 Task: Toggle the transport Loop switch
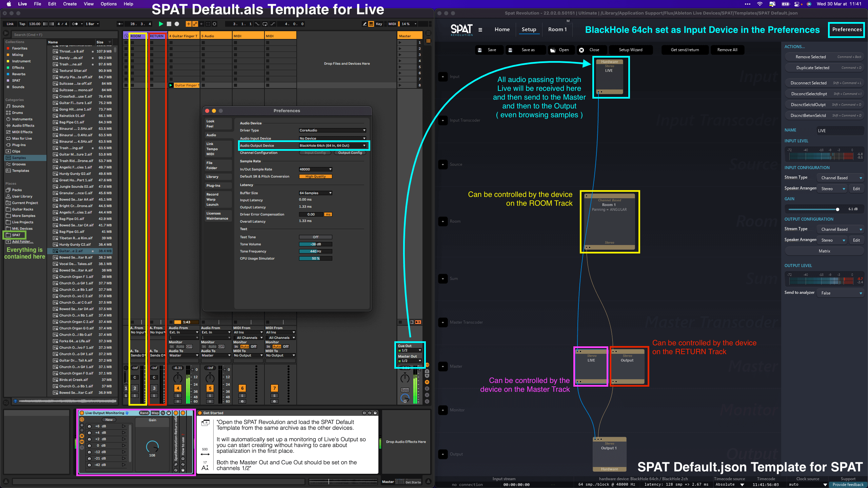point(265,24)
